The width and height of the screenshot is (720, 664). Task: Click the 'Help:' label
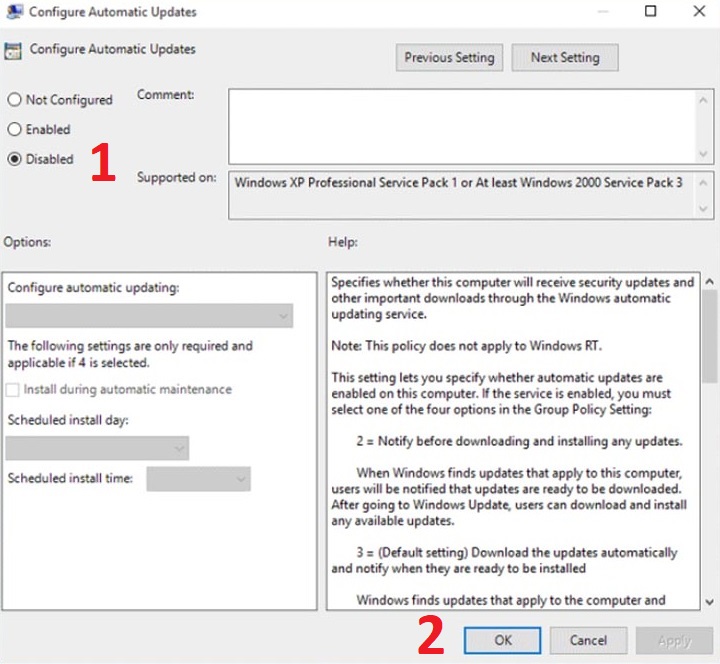pos(343,242)
